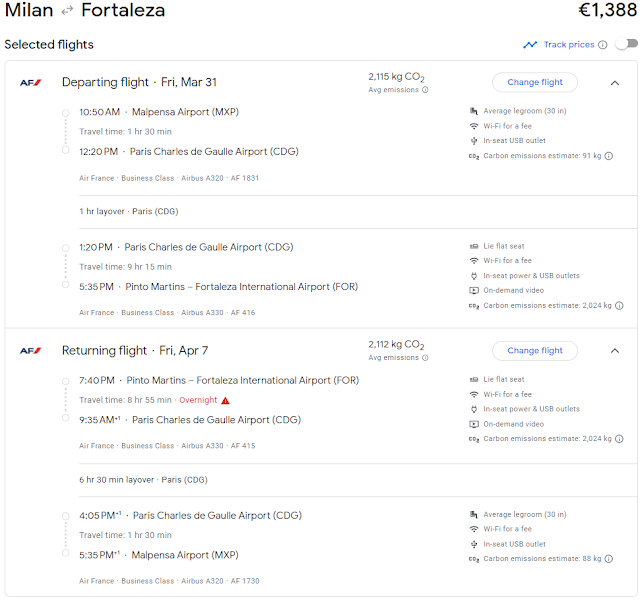Select 4:05 PM+1 Paris Charles de Gaulle departure

pyautogui.click(x=190, y=515)
